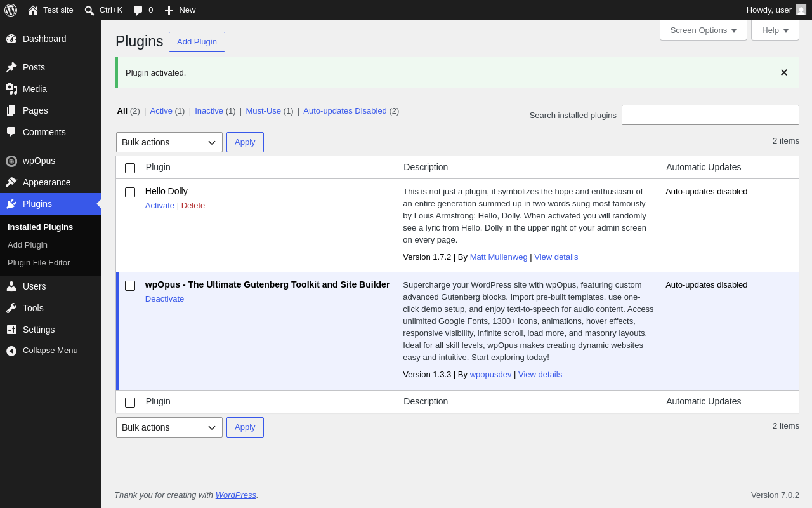View details for wpOpus plugin
The height and width of the screenshot is (508, 812).
(x=540, y=375)
